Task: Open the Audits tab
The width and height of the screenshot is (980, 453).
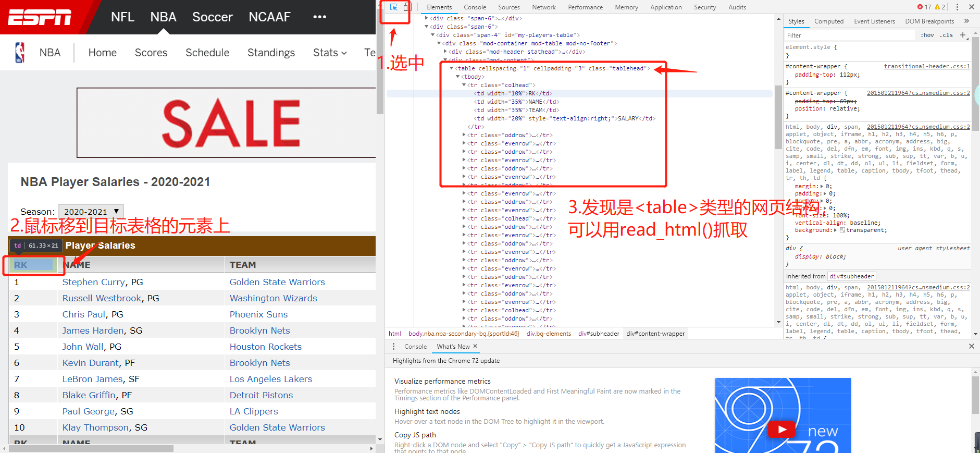Action: (737, 7)
